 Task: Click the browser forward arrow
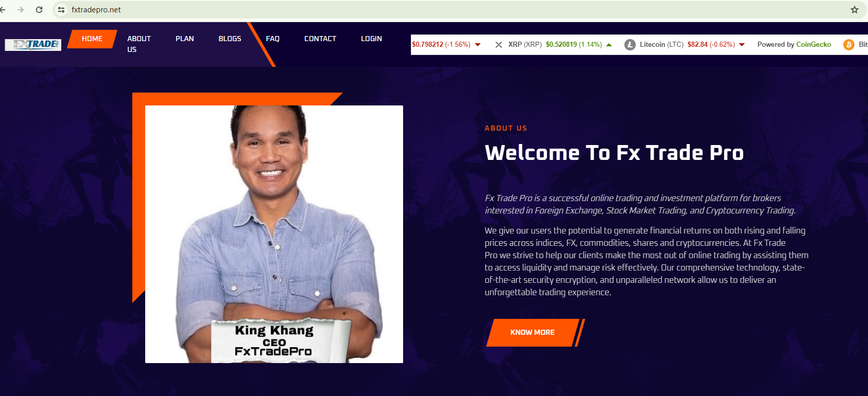(21, 10)
